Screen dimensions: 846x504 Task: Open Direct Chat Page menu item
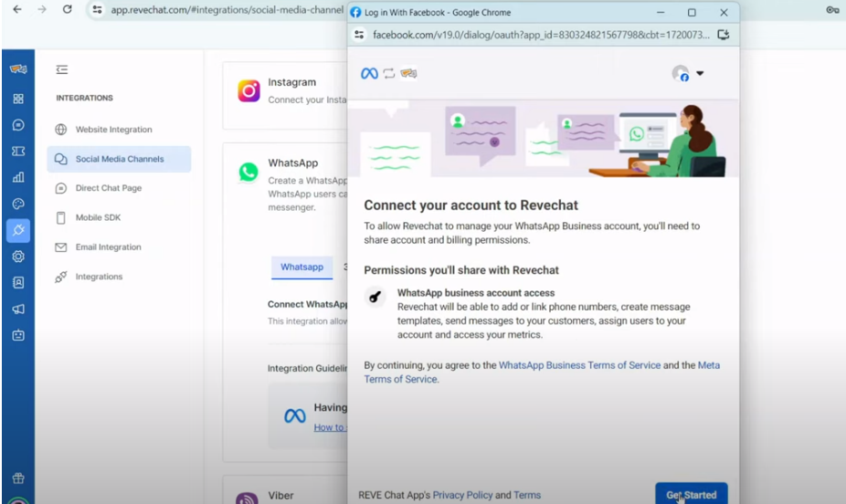(119, 188)
